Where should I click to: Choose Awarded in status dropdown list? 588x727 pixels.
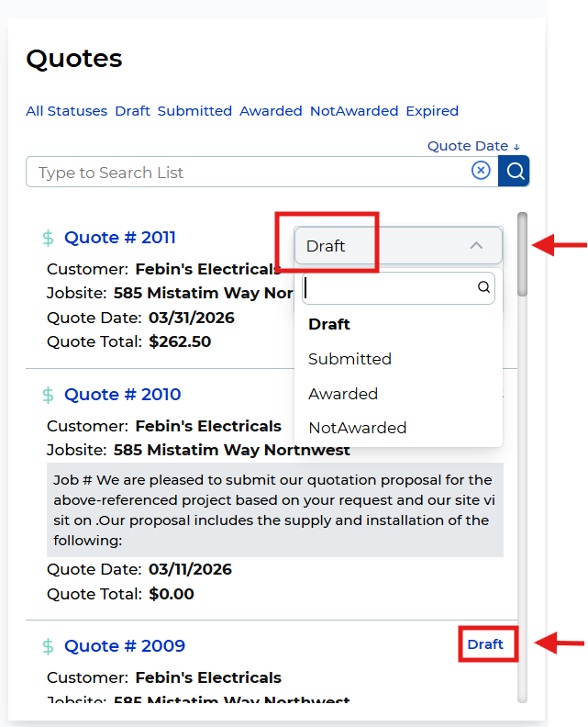pos(343,394)
